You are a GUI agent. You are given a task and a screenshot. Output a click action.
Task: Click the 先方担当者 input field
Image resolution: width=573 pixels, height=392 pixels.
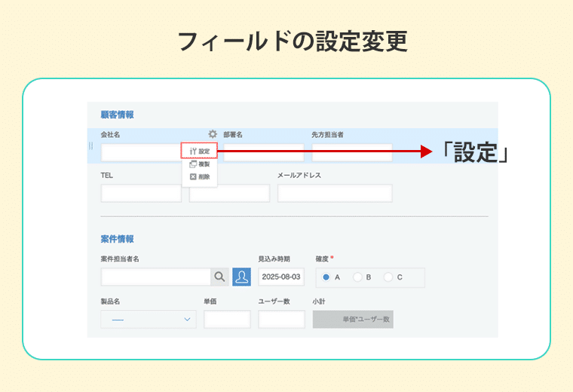[352, 152]
